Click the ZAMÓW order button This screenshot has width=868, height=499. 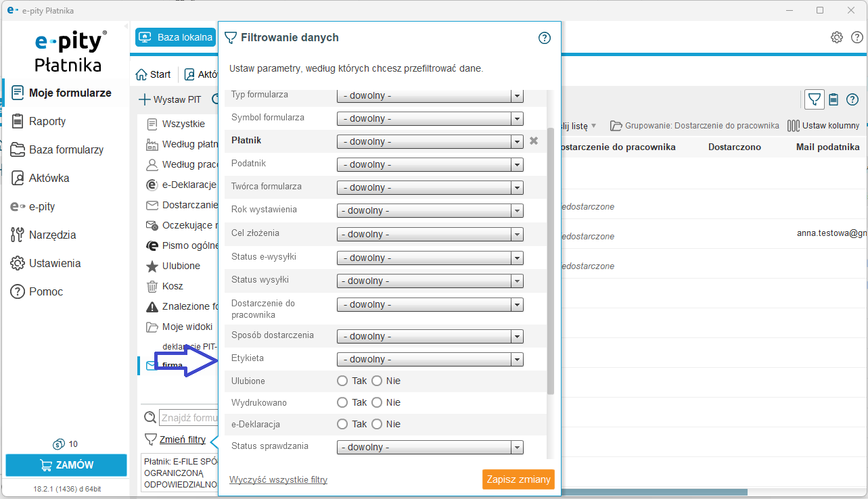tap(66, 465)
